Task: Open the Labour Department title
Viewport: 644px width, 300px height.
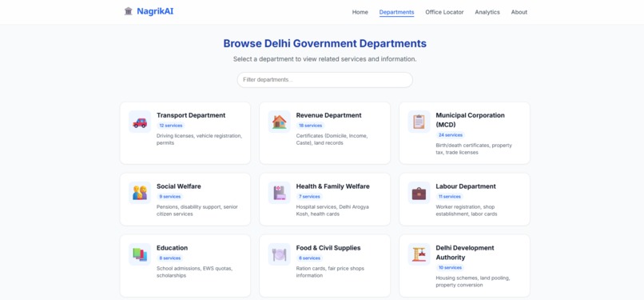Action: [x=466, y=186]
